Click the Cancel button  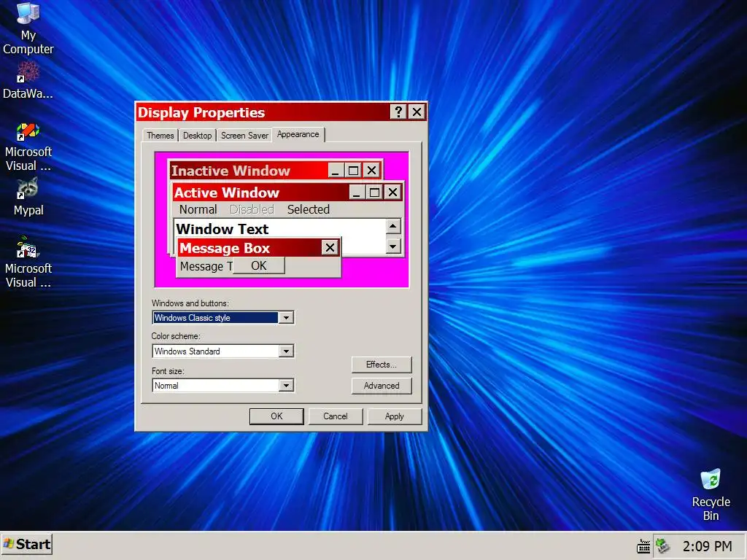click(x=336, y=416)
